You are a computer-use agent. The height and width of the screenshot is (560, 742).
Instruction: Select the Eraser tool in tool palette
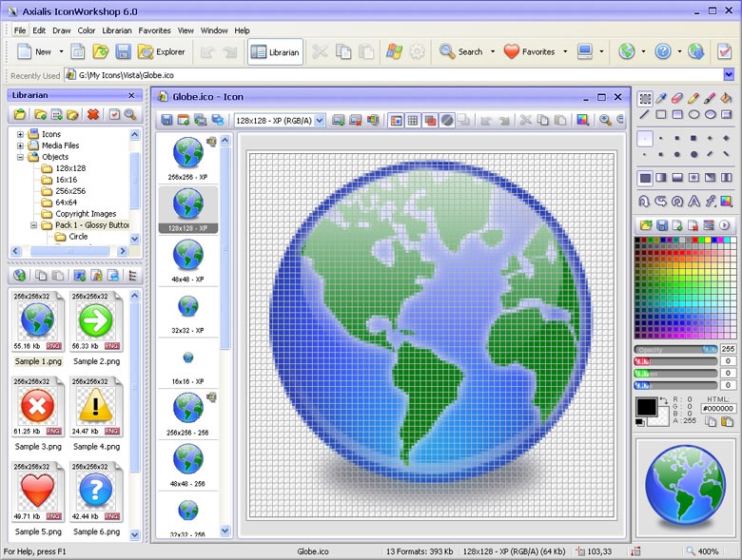tap(677, 98)
